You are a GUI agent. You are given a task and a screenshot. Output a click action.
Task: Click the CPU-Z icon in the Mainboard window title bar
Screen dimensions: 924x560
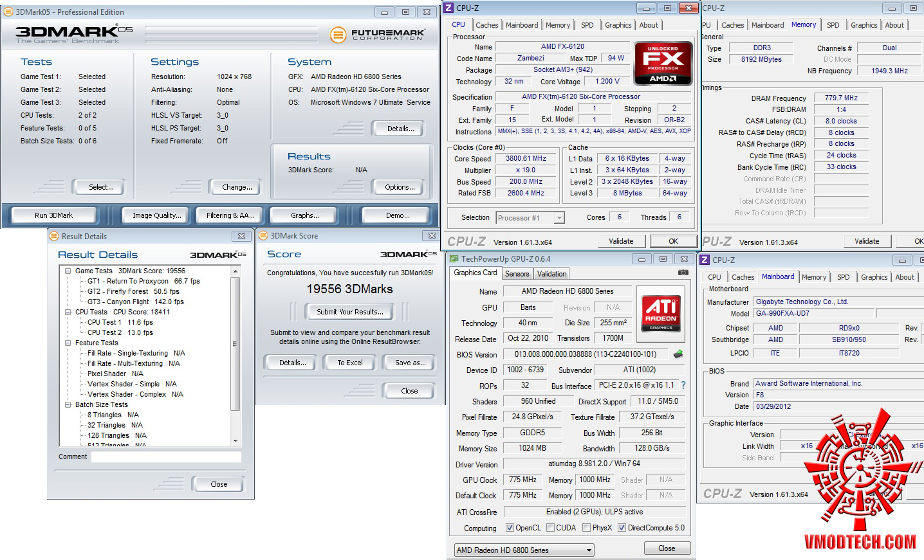705,260
